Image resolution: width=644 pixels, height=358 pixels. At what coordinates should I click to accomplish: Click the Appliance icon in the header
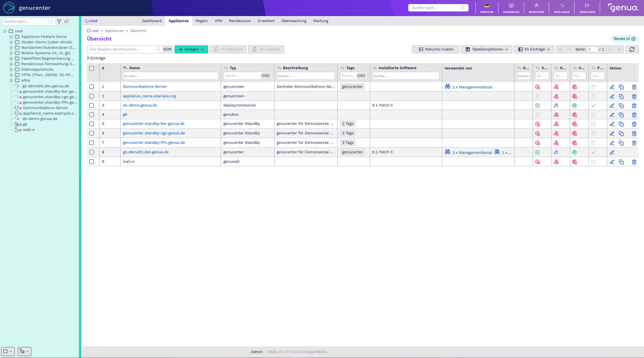pyautogui.click(x=562, y=6)
